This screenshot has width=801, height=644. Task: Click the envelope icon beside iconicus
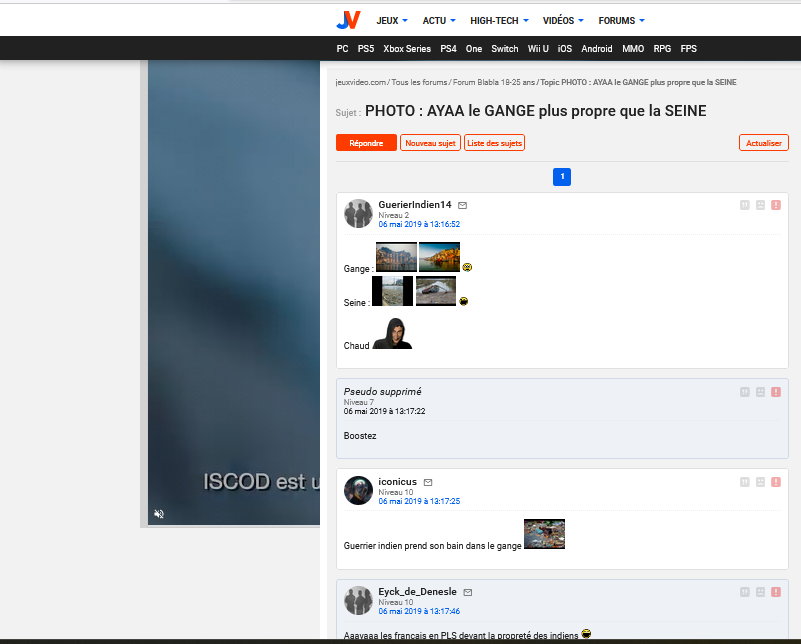[x=428, y=482]
